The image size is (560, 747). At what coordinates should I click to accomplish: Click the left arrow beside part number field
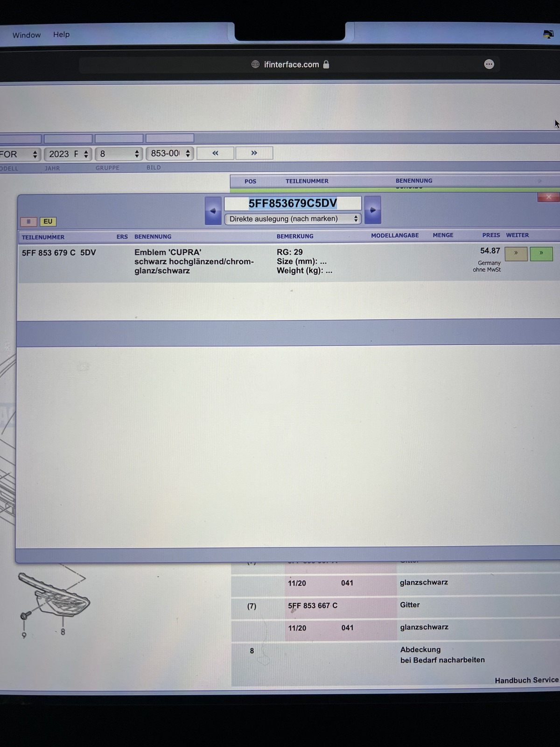213,211
